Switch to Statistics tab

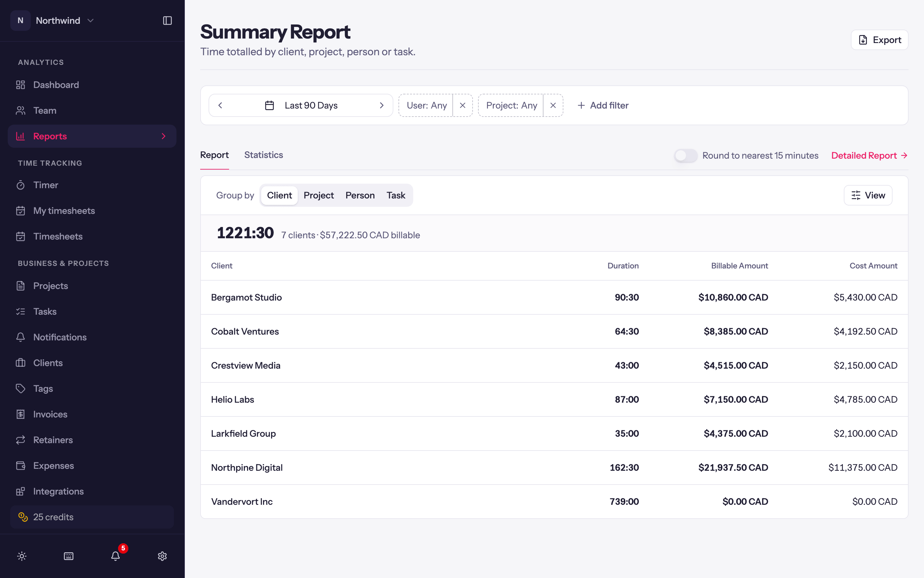click(263, 155)
